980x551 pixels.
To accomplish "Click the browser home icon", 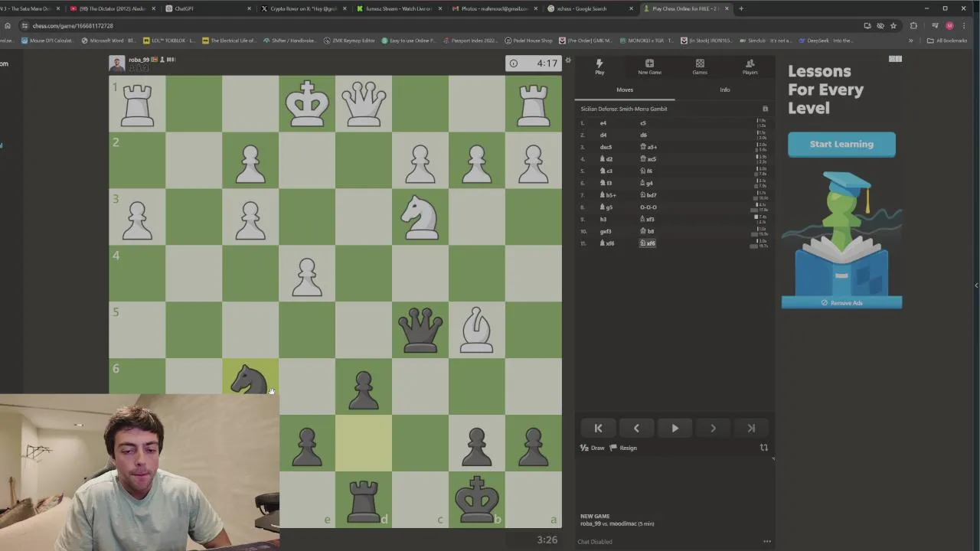I will (x=8, y=25).
